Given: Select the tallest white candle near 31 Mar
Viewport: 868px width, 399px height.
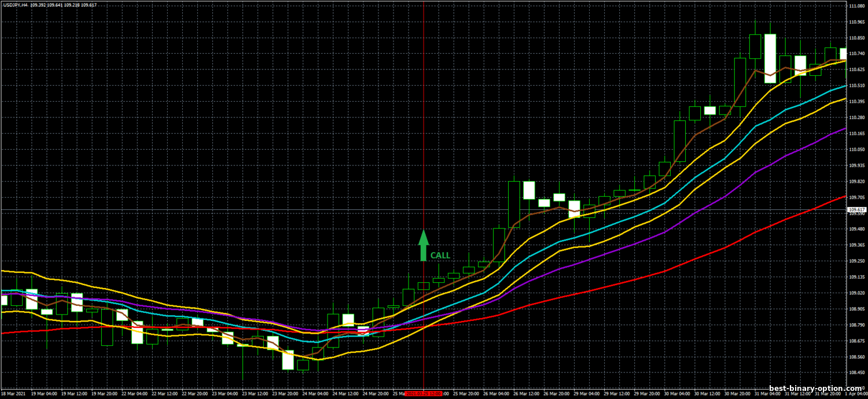Looking at the screenshot, I should 770,58.
